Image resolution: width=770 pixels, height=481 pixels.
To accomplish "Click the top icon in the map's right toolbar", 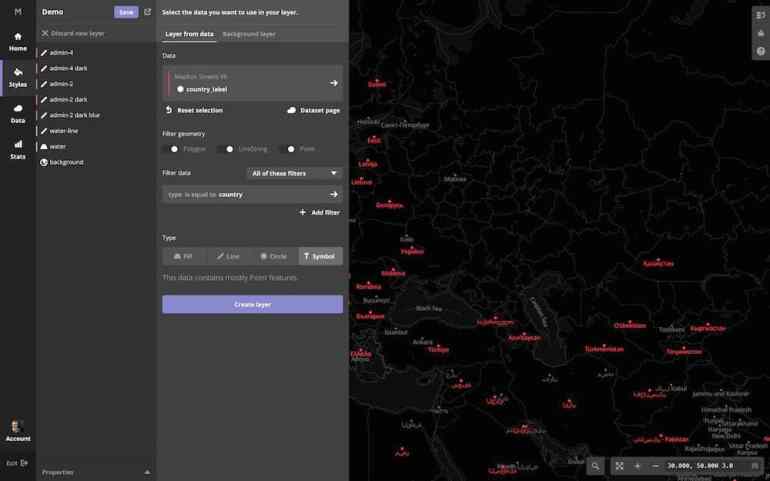I will (761, 15).
